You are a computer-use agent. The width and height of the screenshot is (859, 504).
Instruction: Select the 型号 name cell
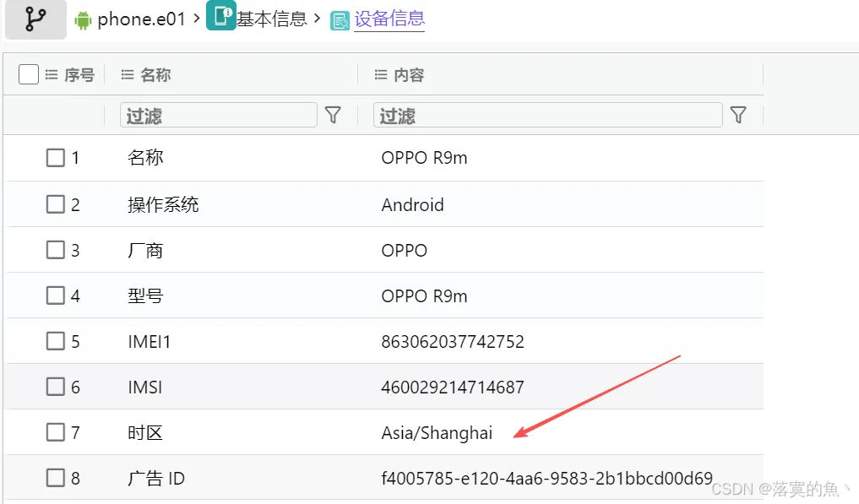pyautogui.click(x=145, y=295)
